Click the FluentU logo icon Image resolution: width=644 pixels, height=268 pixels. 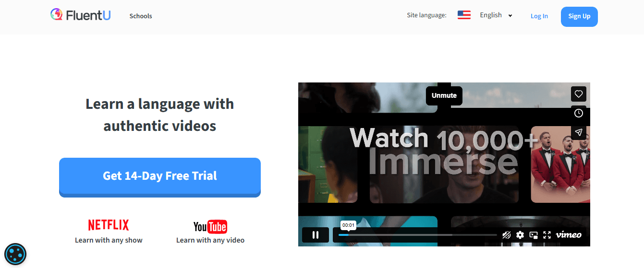click(57, 15)
